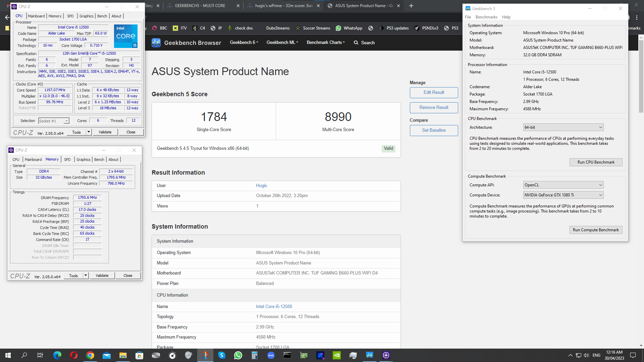644x362 pixels.
Task: Open the WhatsApp bookmark
Action: (349, 28)
